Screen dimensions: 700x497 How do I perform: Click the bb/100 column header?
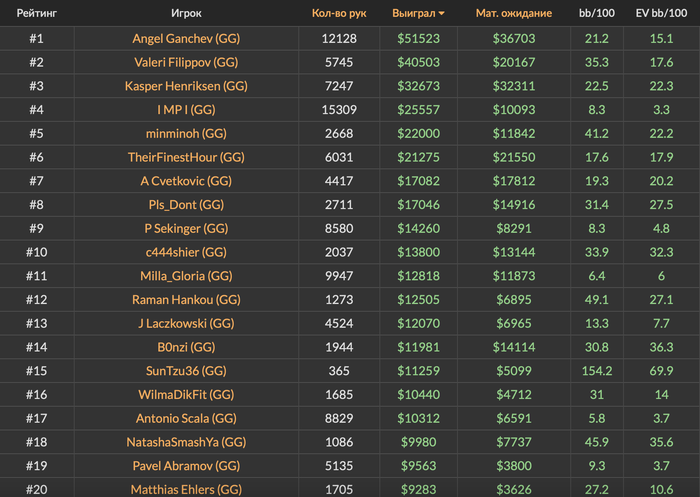coord(596,13)
